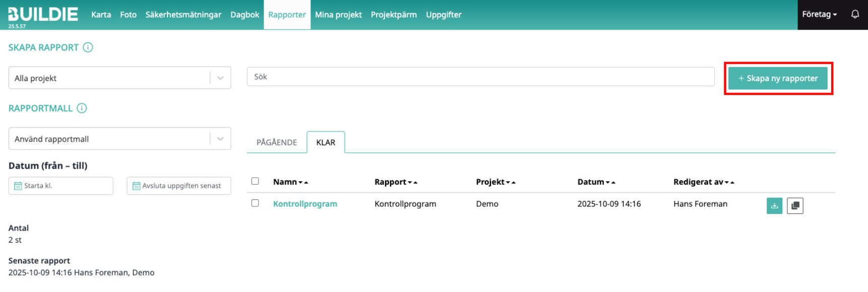Click info icon beside Rapportmall heading
Screen dimensions: 868x292
click(82, 108)
